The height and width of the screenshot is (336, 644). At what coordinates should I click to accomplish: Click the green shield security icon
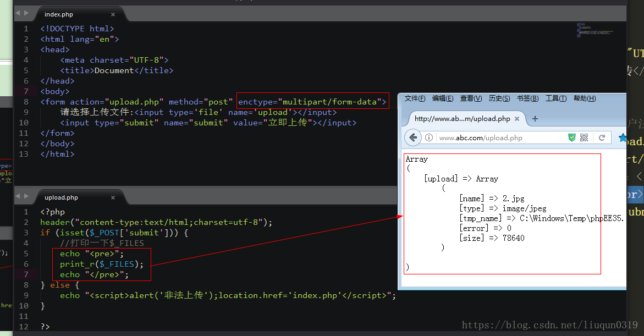tap(571, 137)
